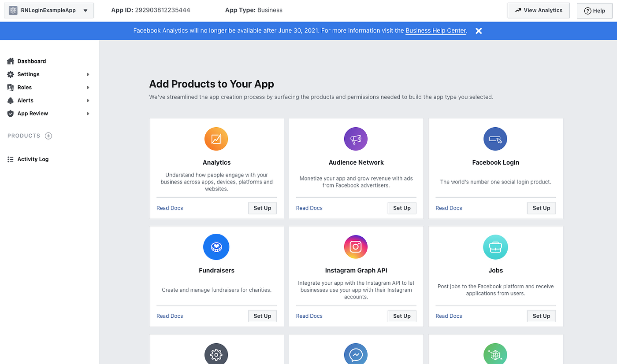Image resolution: width=617 pixels, height=364 pixels.
Task: Add a product with the plus icon
Action: point(48,136)
